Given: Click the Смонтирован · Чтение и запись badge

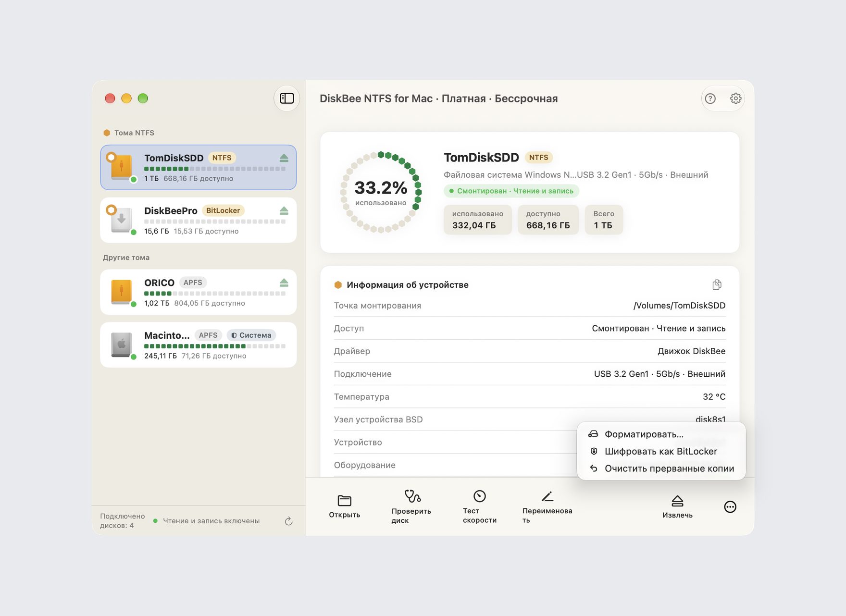Looking at the screenshot, I should tap(511, 191).
